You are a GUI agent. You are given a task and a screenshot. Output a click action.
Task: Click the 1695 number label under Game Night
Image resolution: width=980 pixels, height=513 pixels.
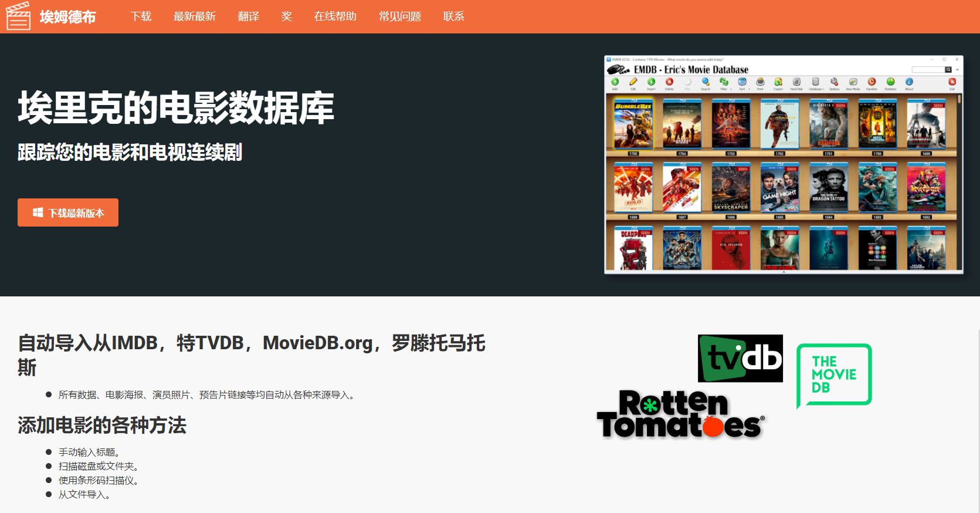pyautogui.click(x=780, y=217)
